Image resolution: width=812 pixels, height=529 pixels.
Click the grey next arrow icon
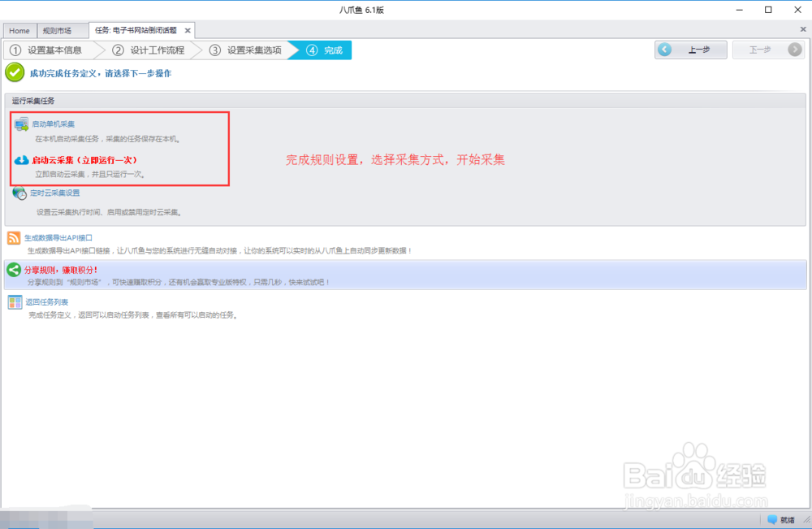click(795, 50)
